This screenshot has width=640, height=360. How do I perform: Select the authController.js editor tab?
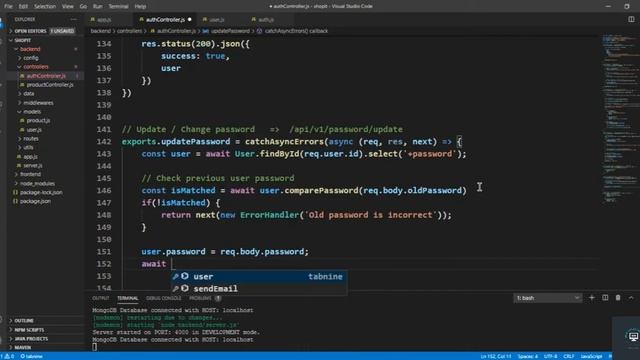(165, 19)
